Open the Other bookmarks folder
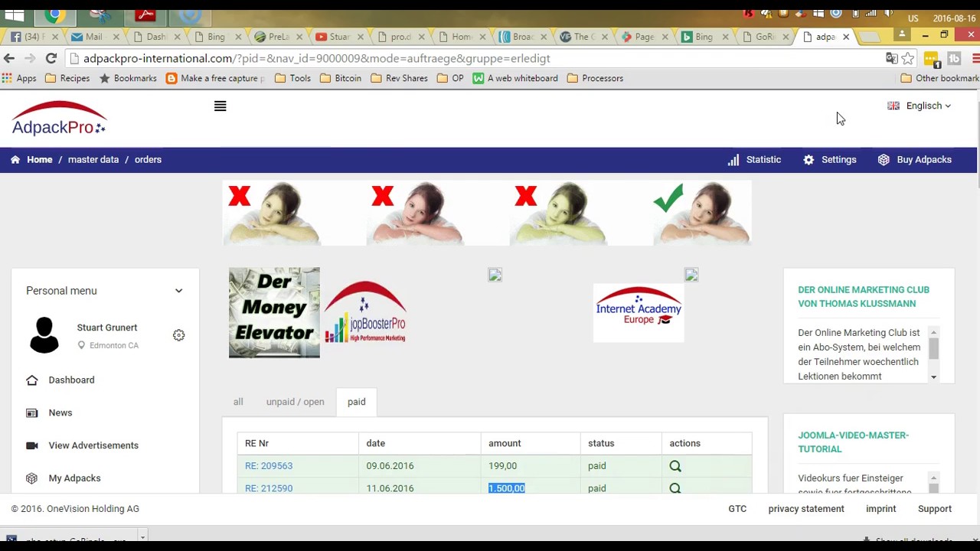The height and width of the screenshot is (551, 980). click(x=939, y=78)
